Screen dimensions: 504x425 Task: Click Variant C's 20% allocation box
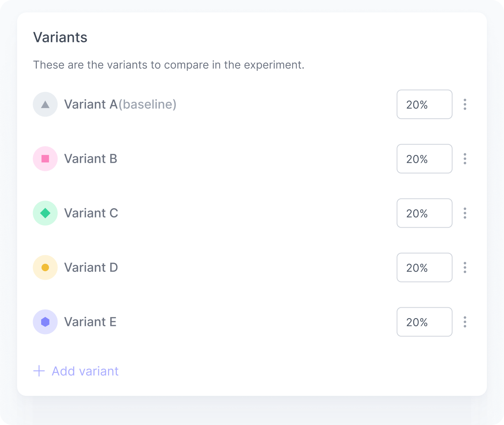click(424, 213)
